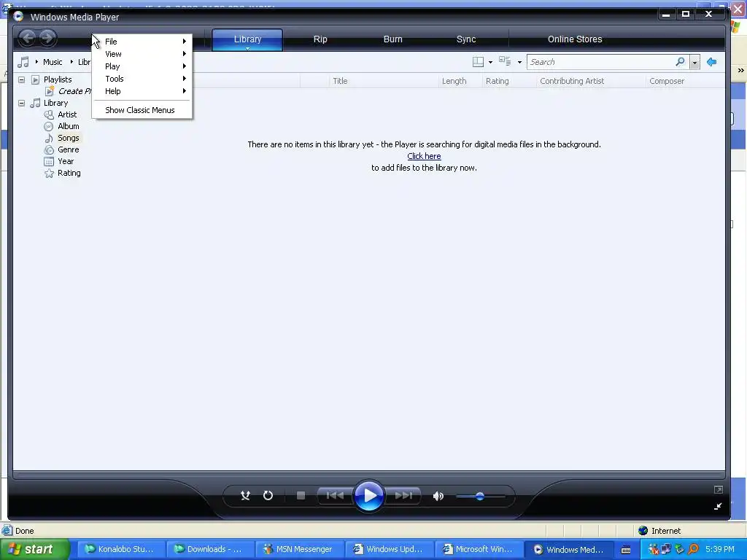Screen dimensions: 747x560
Task: Click the Music category note icon
Action: tap(23, 62)
